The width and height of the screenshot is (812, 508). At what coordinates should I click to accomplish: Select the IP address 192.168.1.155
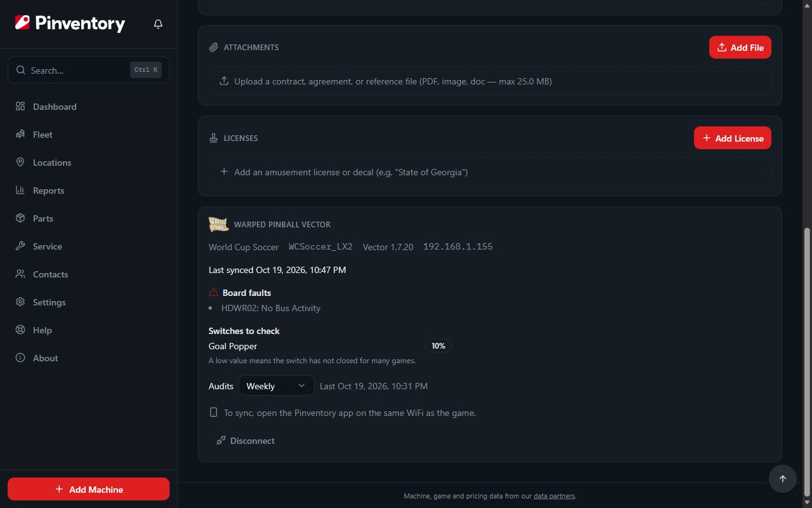[458, 247]
